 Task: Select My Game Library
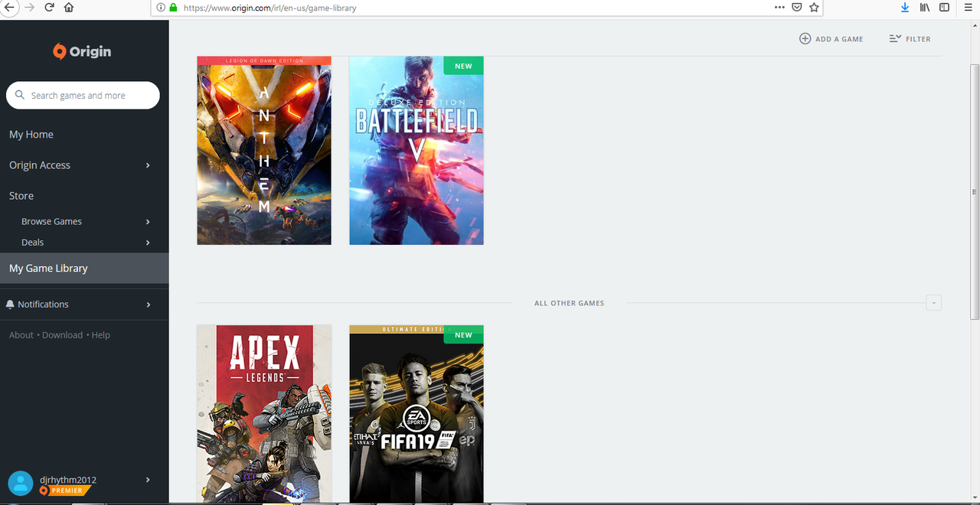click(84, 269)
